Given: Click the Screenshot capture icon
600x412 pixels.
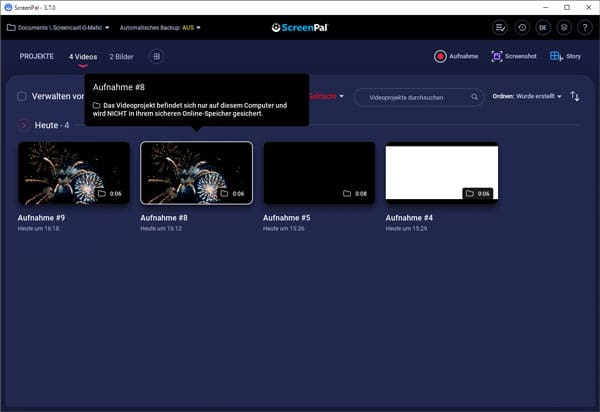Looking at the screenshot, I should (513, 57).
